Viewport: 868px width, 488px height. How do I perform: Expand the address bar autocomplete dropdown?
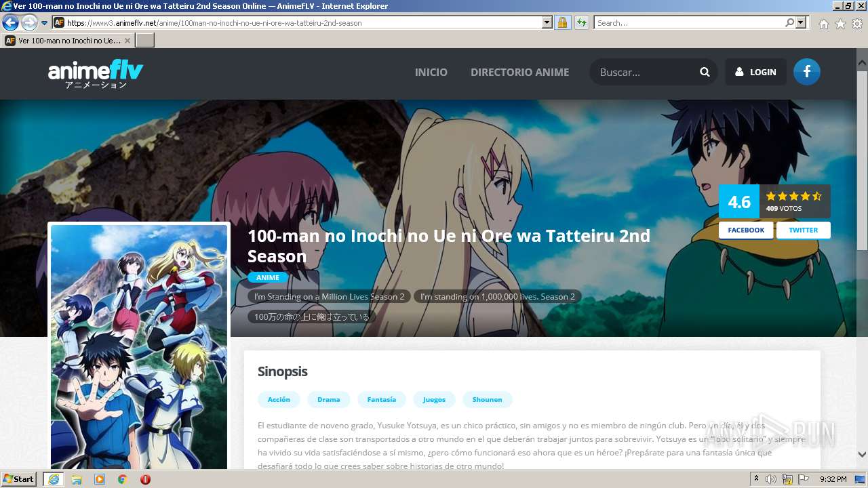(x=547, y=23)
